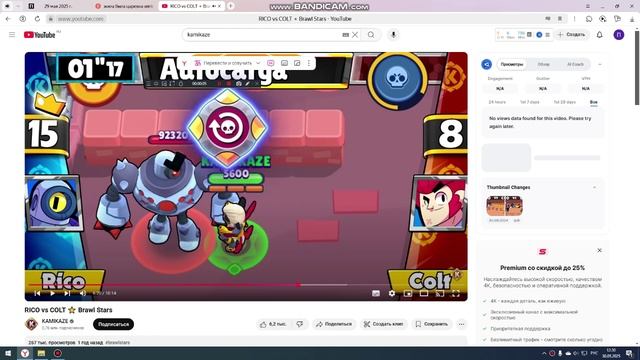Open the KAMIKAZE channel name

55,321
